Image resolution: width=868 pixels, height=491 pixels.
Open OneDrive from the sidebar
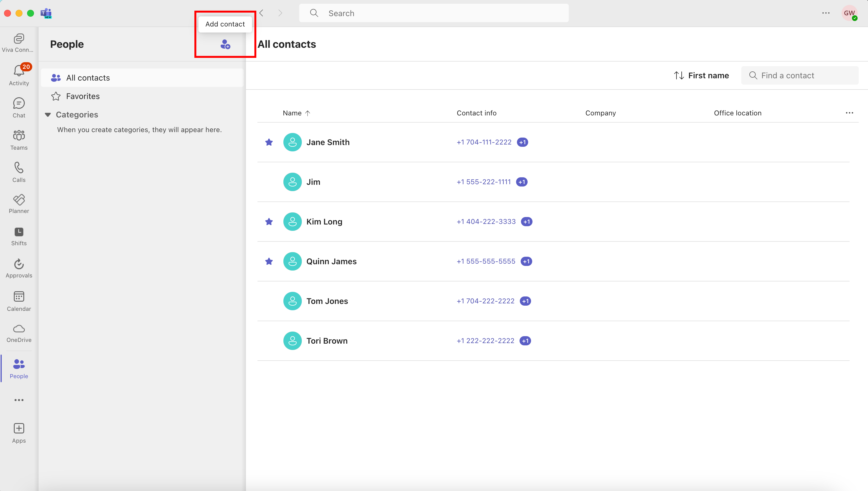point(19,334)
